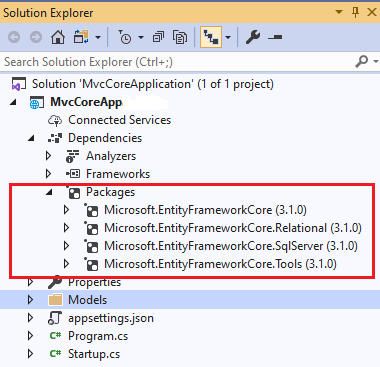
Task: Select Frameworks in the tree
Action: point(118,174)
